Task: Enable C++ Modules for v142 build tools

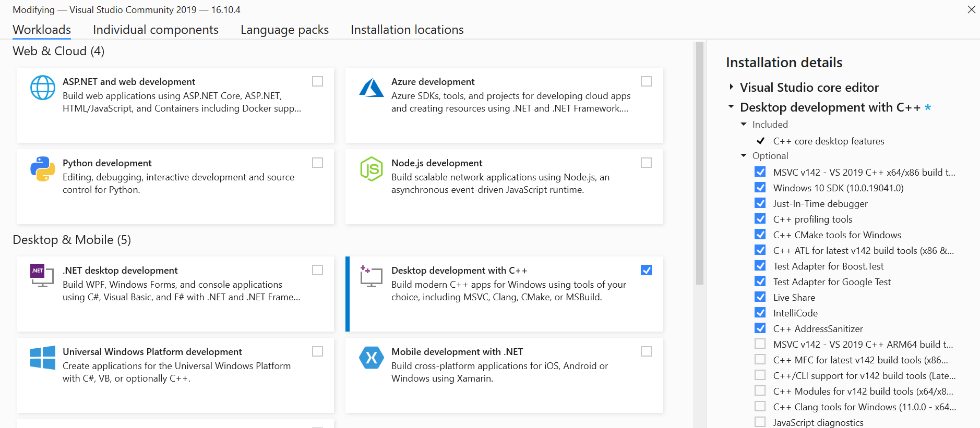Action: (760, 391)
